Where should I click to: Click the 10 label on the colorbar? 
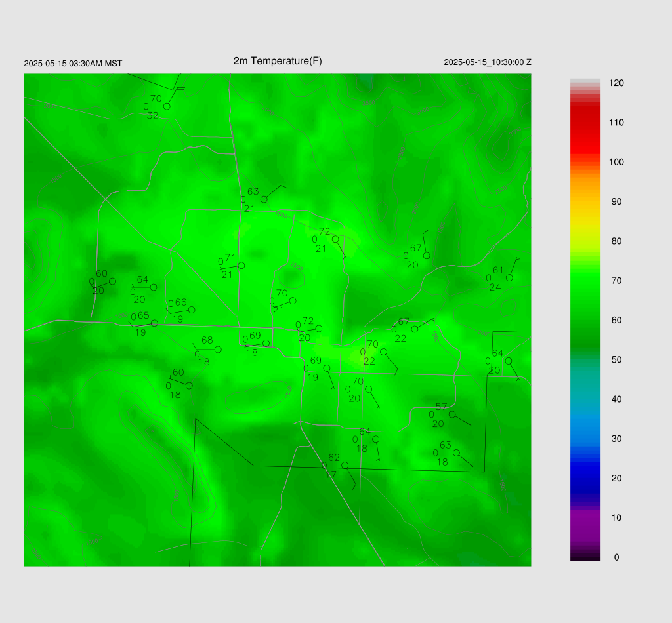(616, 517)
